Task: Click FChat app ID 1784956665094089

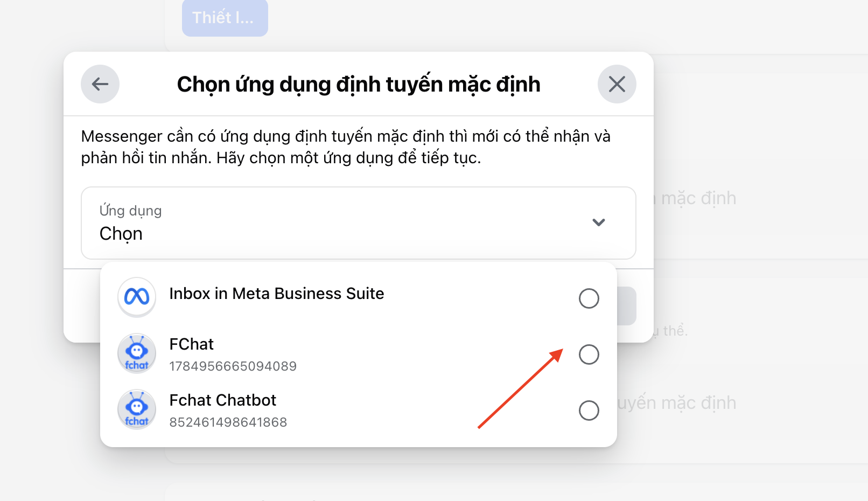Action: pos(233,366)
